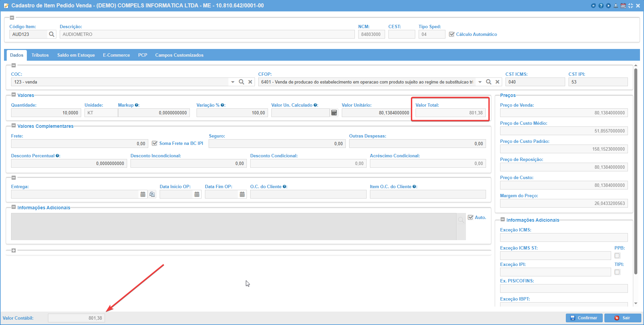
Task: Click the restore window size icon
Action: [631, 6]
